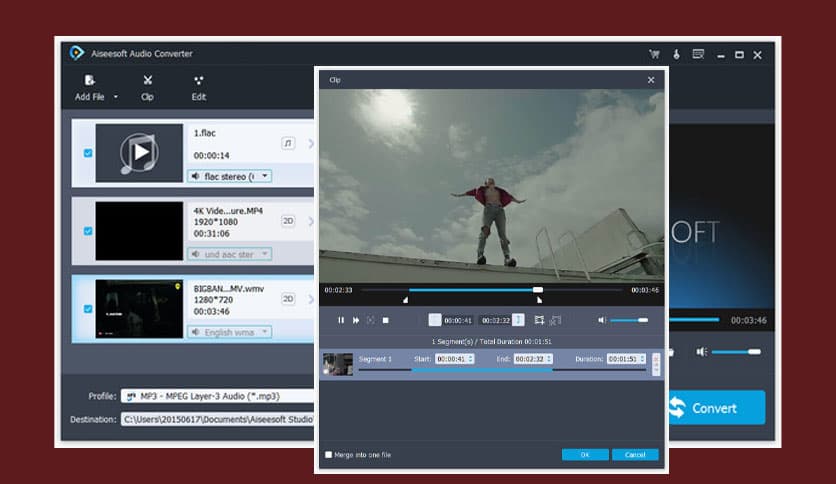The height and width of the screenshot is (484, 836).
Task: Click the Cancel button in Clip dialog
Action: point(635,455)
